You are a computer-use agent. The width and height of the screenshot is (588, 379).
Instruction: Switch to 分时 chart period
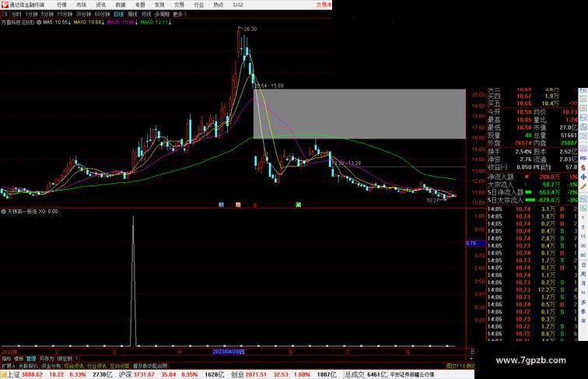[16, 14]
